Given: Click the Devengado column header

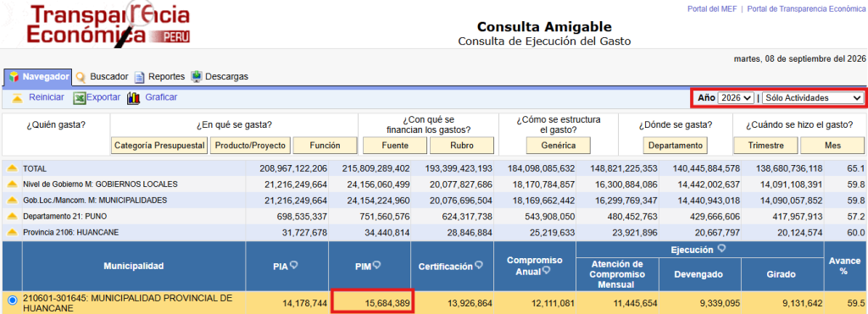Looking at the screenshot, I should click(x=698, y=273).
